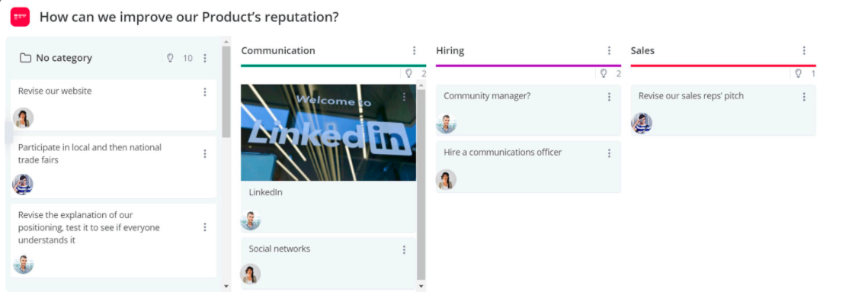Click the down arrow of No category scrollbar
Image resolution: width=868 pixels, height=299 pixels.
tap(226, 286)
